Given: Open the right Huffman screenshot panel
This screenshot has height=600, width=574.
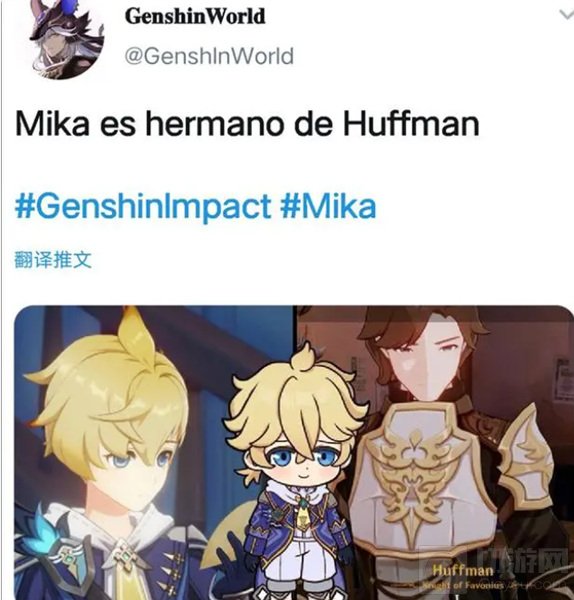Looking at the screenshot, I should click(434, 453).
